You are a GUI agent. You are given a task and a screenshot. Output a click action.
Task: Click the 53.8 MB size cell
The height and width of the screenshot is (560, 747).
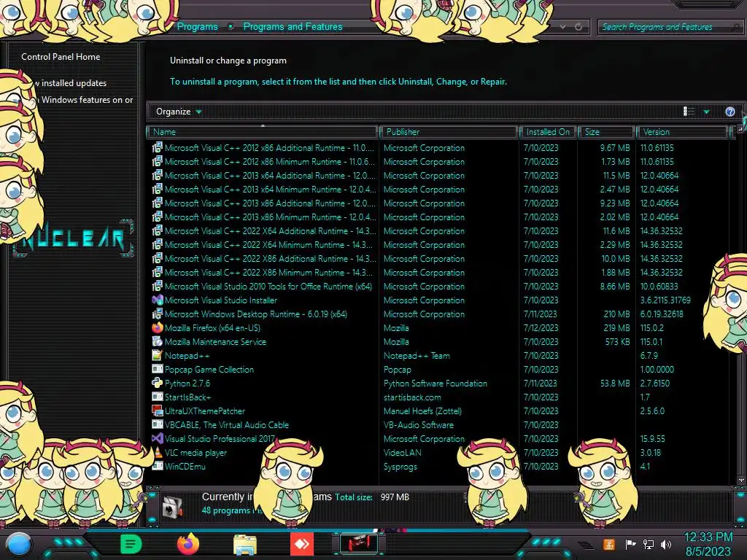[615, 383]
